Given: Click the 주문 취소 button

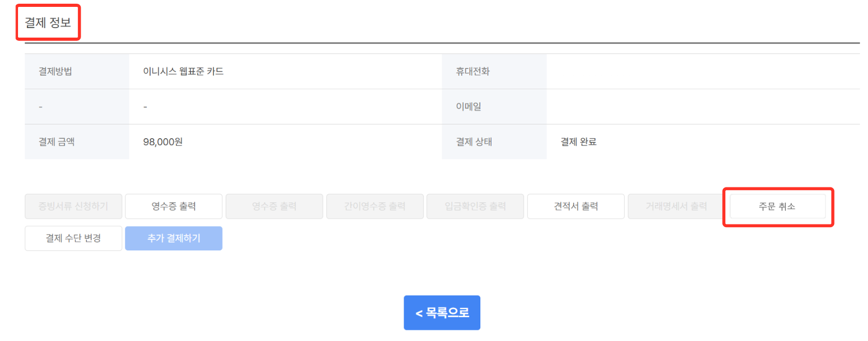Looking at the screenshot, I should (x=777, y=207).
